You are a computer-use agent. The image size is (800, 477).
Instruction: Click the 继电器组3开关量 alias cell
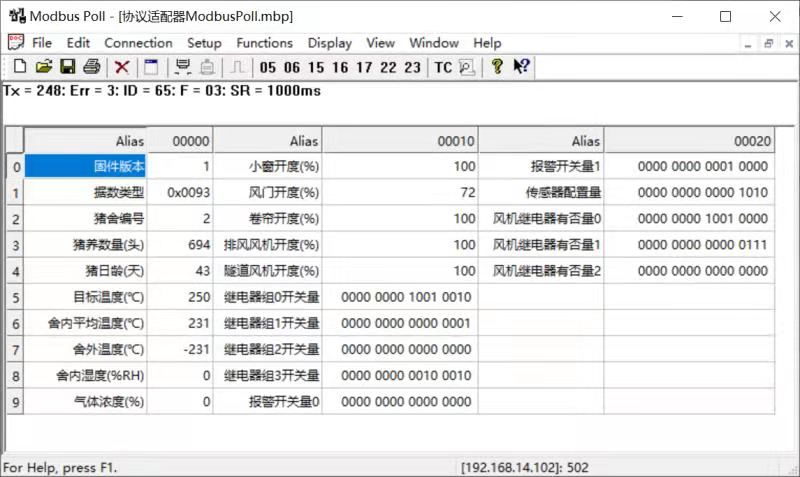coord(268,376)
